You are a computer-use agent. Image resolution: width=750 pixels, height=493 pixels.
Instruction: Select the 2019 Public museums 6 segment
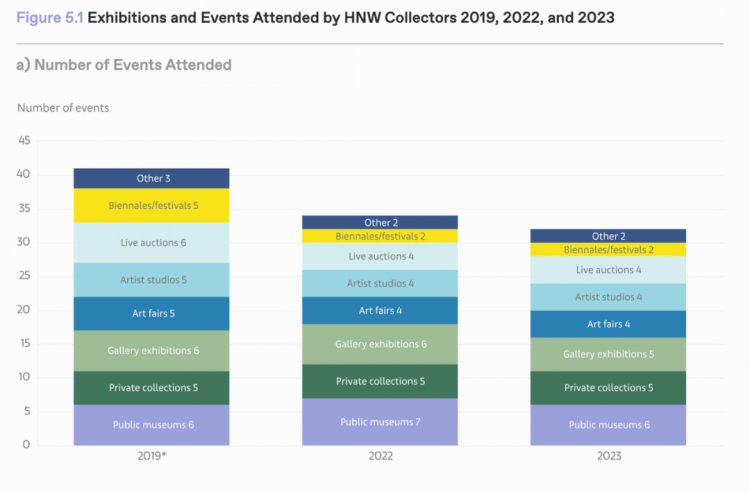(x=151, y=425)
